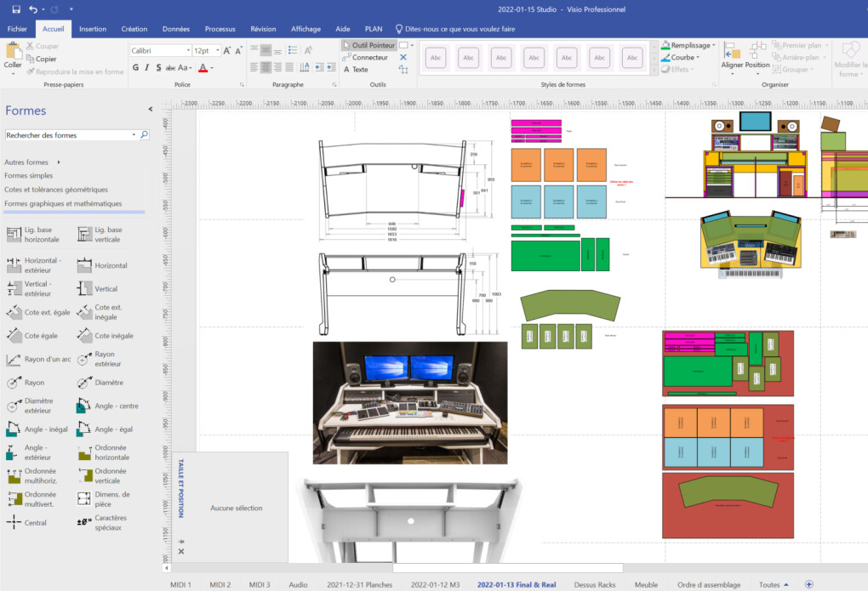Viewport: 868px width, 591px height.
Task: Add a new page with plus icon
Action: 808,584
